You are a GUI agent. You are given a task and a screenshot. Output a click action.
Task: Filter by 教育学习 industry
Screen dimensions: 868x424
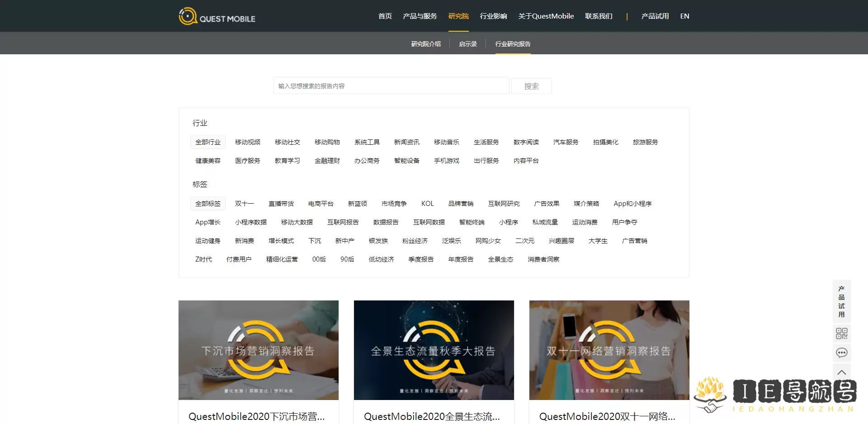click(x=288, y=161)
